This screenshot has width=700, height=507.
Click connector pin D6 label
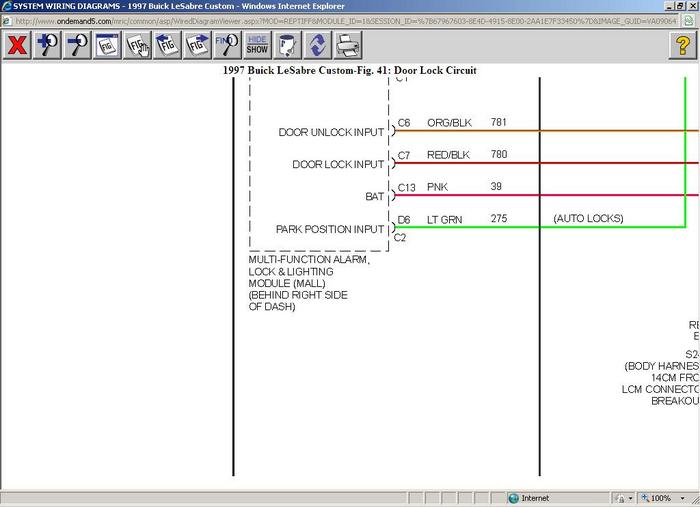(404, 220)
